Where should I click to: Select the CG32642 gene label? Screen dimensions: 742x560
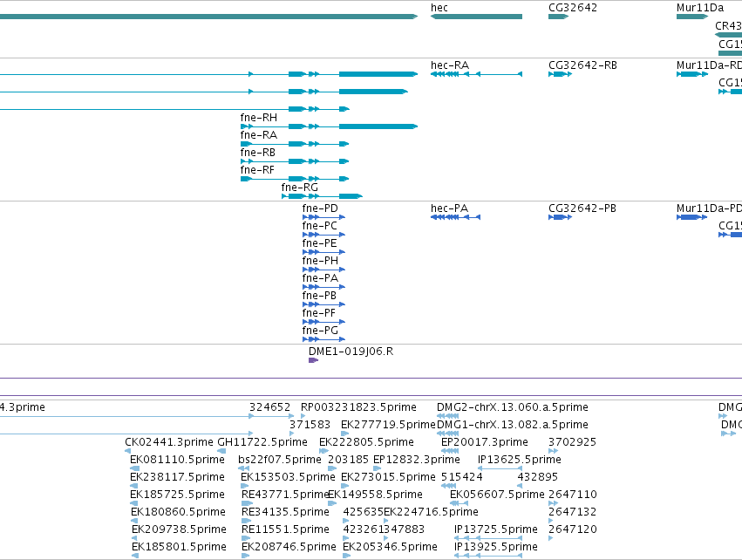[573, 8]
